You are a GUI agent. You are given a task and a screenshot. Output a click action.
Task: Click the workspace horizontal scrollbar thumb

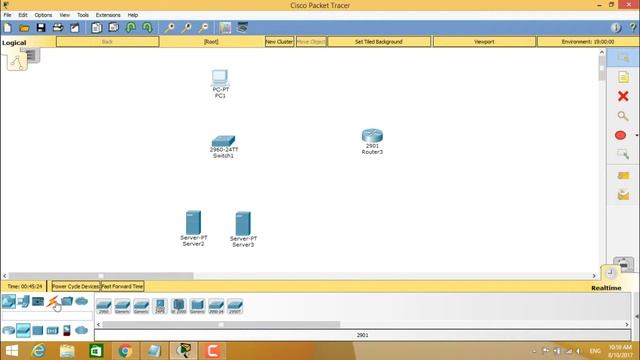point(101,276)
